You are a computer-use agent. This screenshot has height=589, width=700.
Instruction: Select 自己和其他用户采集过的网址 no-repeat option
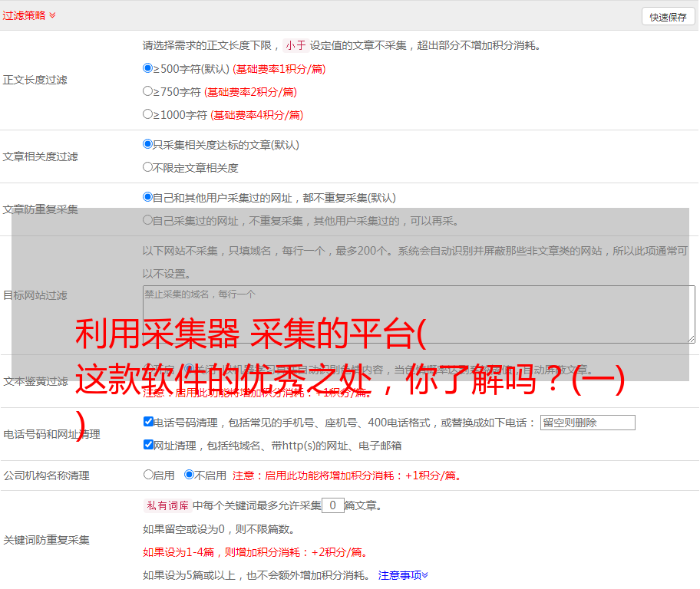148,197
